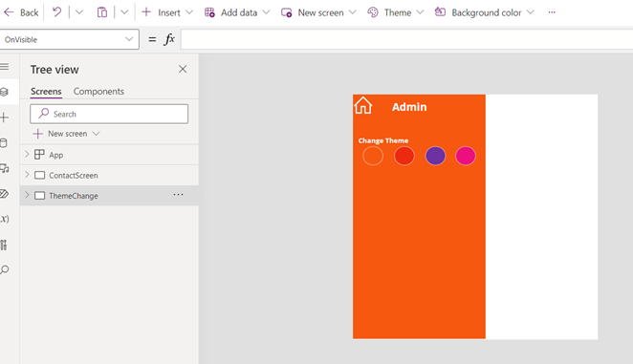Open the toolbar overflow ellipsis menu

[552, 12]
